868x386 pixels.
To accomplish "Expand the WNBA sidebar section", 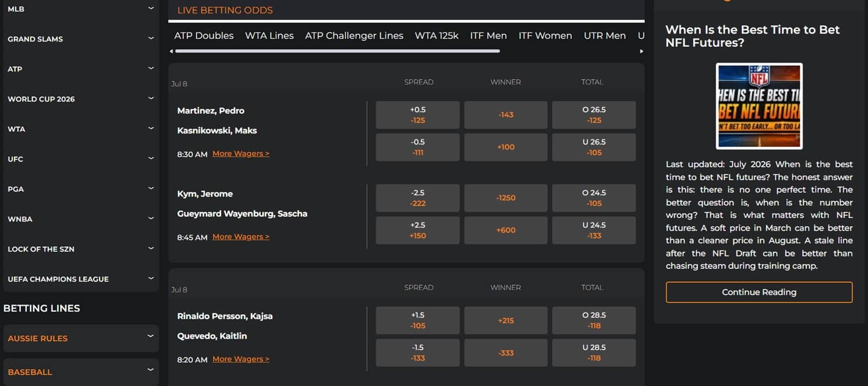I will [81, 219].
